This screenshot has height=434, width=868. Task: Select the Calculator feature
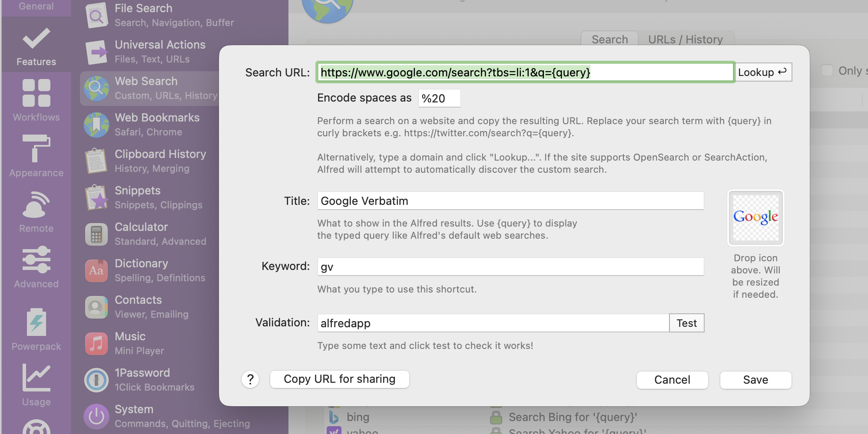point(150,234)
